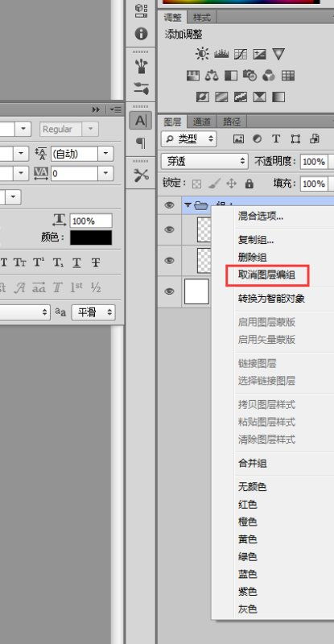Screen dimensions: 334x644
Task: Add a Threshold adjustment layer
Action: tap(241, 97)
